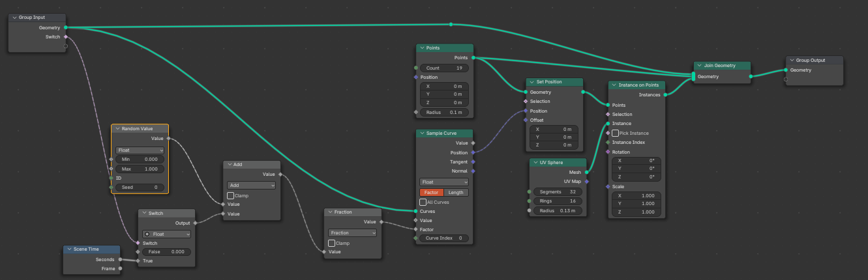Click the Rotation X field in Instance on Points
Image resolution: width=868 pixels, height=280 pixels.
coord(636,160)
